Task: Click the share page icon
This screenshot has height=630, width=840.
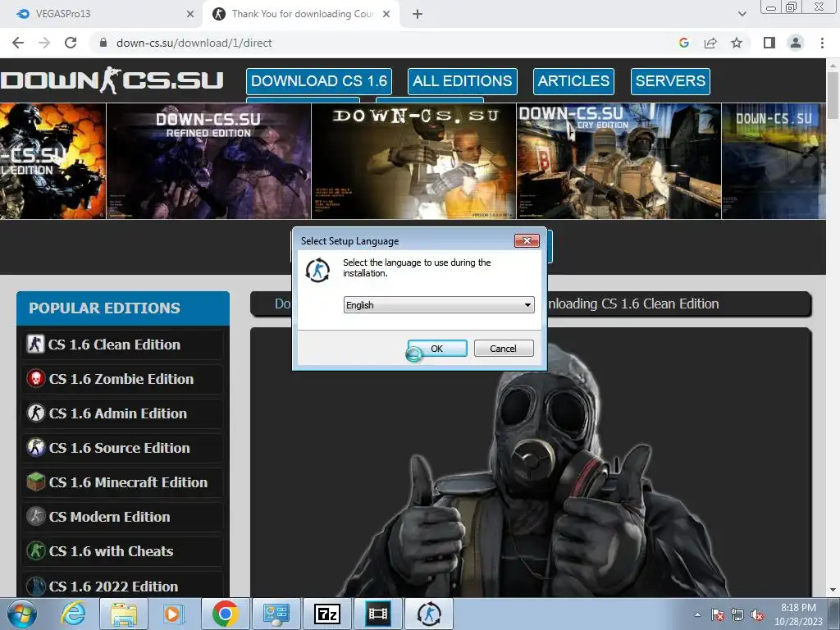Action: [x=710, y=43]
